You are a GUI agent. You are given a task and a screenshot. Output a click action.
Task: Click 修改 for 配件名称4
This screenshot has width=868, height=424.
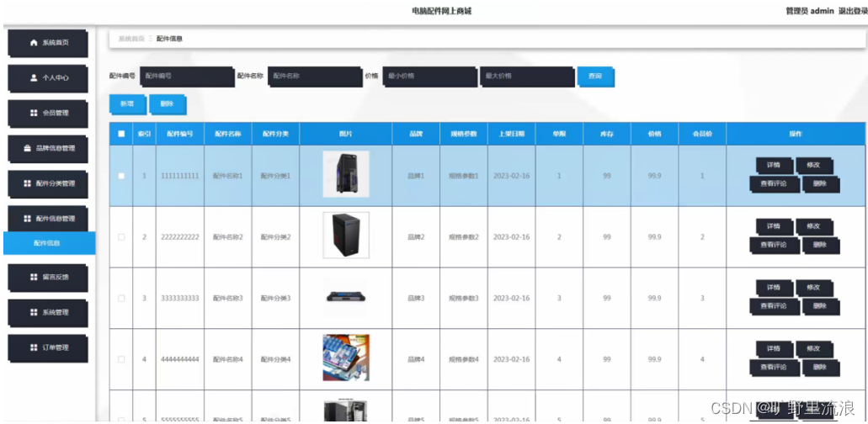point(814,349)
